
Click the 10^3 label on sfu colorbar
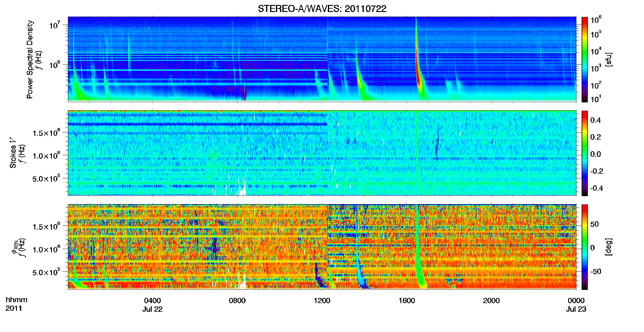(596, 68)
